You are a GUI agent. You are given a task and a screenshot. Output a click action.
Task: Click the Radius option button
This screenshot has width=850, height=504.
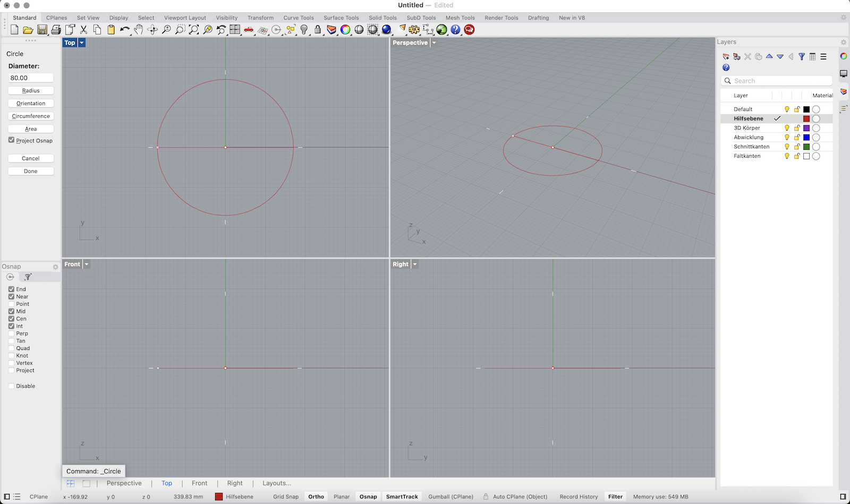click(x=31, y=91)
